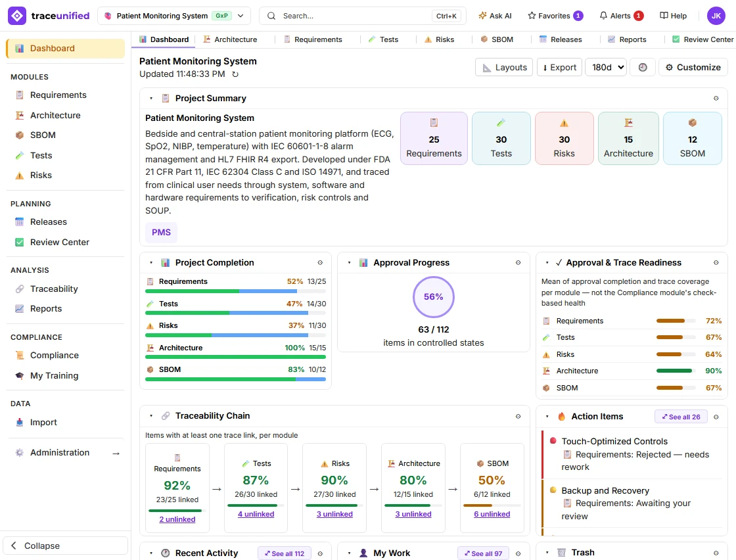
Task: Open the 180d time range dropdown
Action: coord(607,68)
